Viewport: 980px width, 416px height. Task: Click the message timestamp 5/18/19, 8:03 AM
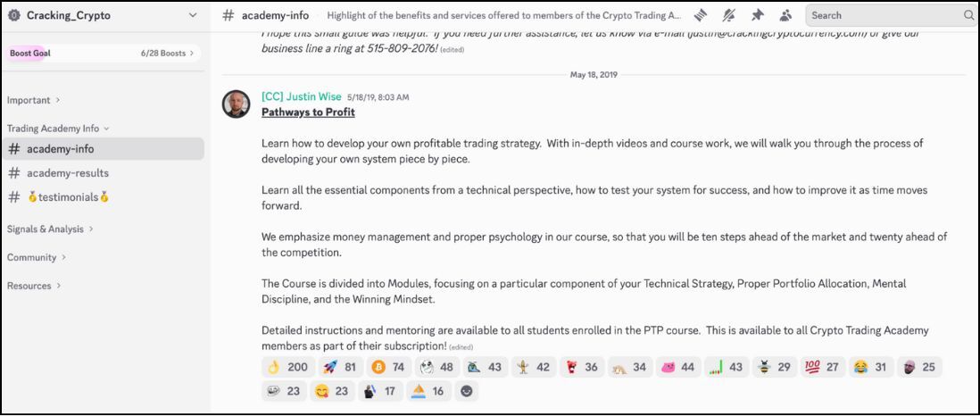click(x=378, y=97)
